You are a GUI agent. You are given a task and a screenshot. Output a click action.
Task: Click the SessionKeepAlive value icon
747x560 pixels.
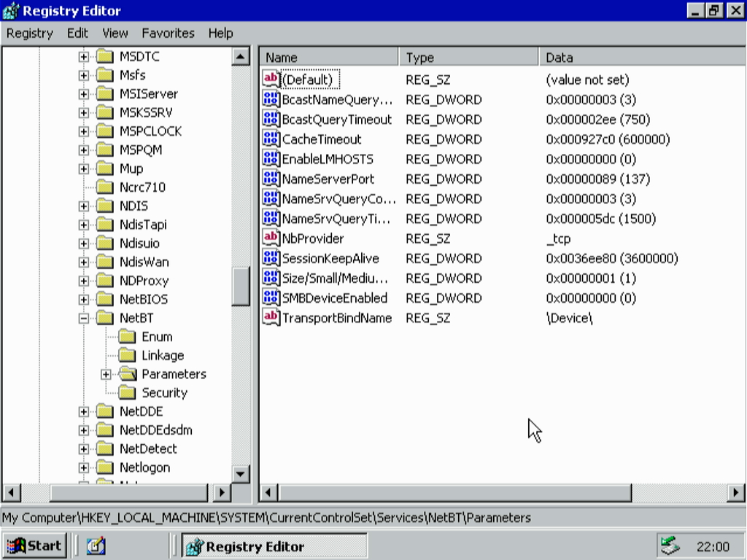pos(271,257)
